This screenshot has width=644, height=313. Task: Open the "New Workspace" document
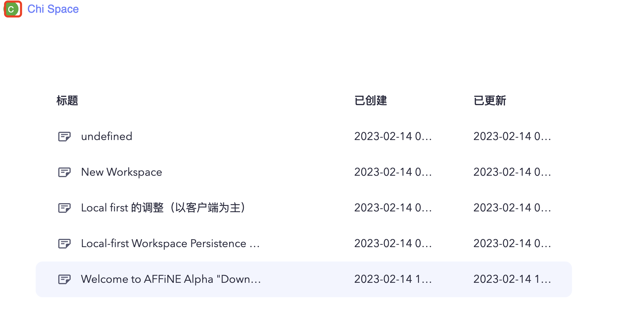(121, 172)
